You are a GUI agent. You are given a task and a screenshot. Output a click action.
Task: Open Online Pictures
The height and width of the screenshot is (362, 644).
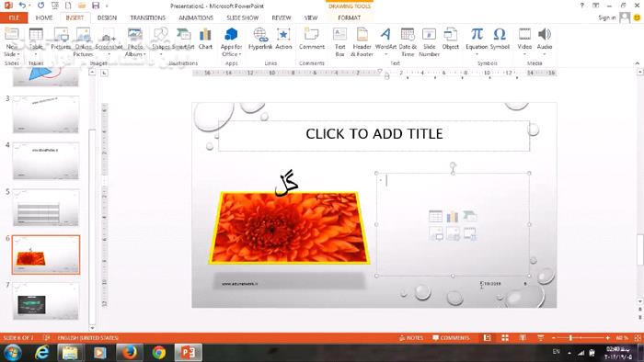[x=84, y=42]
